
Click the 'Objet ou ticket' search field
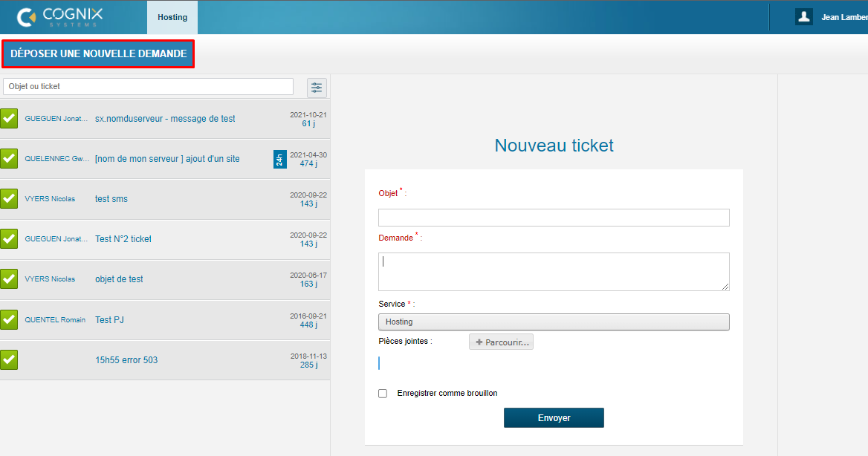pos(147,86)
